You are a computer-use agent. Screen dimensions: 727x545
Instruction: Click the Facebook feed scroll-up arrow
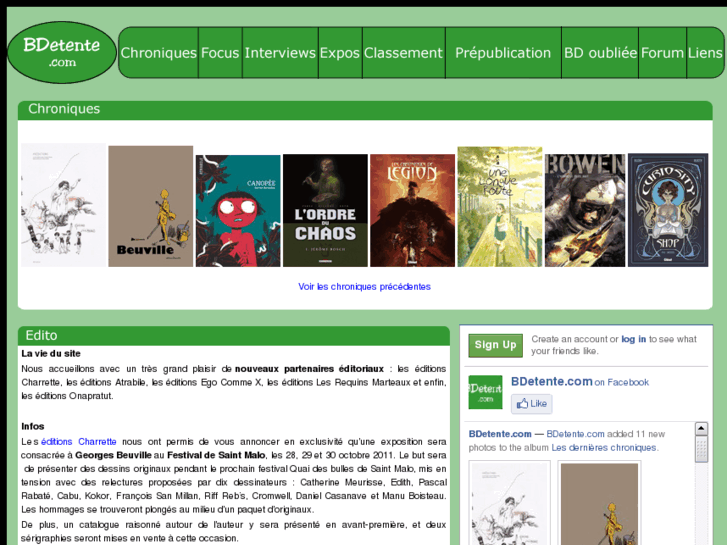coord(701,429)
